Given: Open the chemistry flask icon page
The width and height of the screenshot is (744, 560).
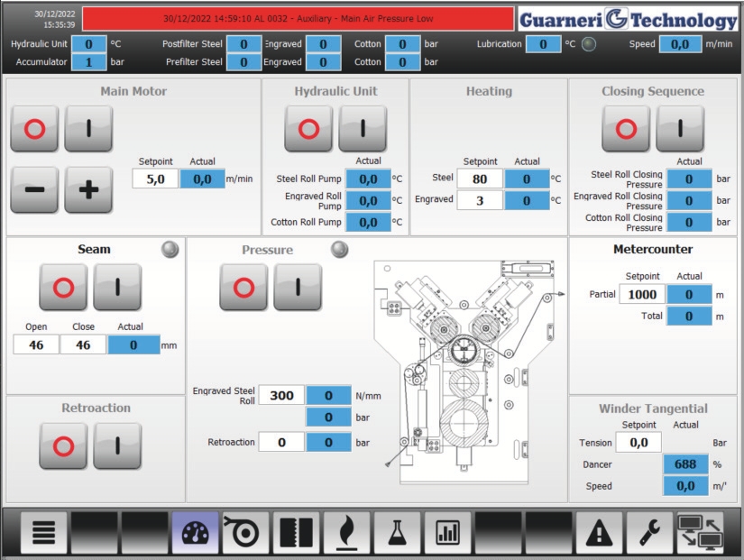Looking at the screenshot, I should point(398,532).
